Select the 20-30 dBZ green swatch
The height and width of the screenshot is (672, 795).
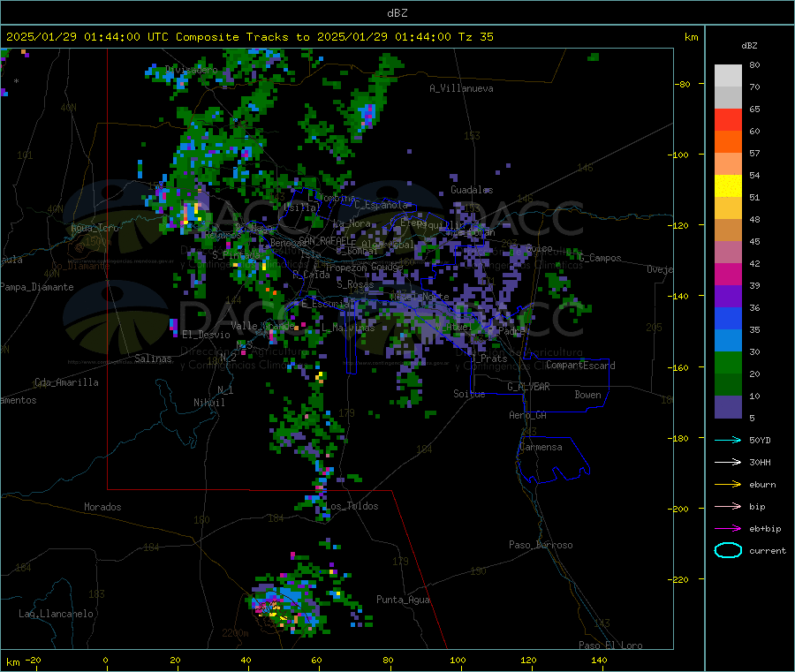728,362
